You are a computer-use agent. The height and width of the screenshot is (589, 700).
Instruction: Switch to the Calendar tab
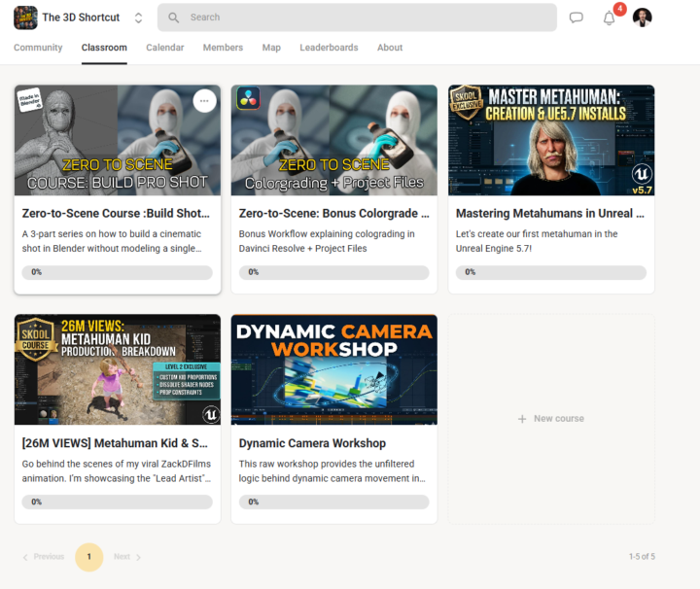click(164, 48)
